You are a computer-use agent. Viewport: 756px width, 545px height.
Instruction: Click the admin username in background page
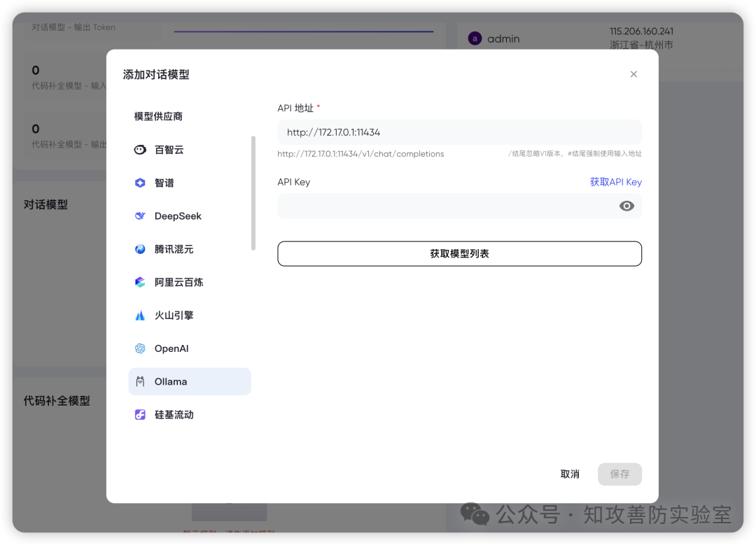point(503,39)
